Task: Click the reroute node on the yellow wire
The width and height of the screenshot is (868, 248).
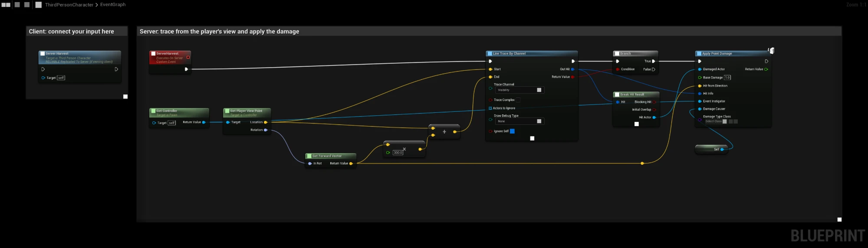Action: pos(642,163)
